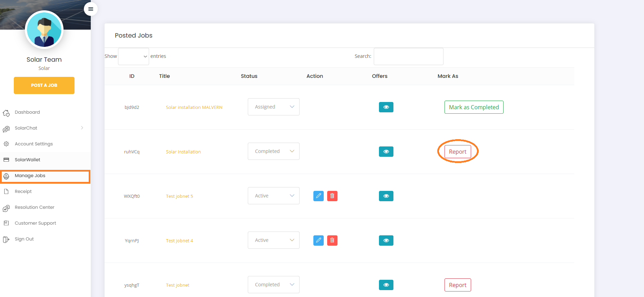Image resolution: width=644 pixels, height=297 pixels.
Task: Click the Search input field
Action: click(408, 57)
